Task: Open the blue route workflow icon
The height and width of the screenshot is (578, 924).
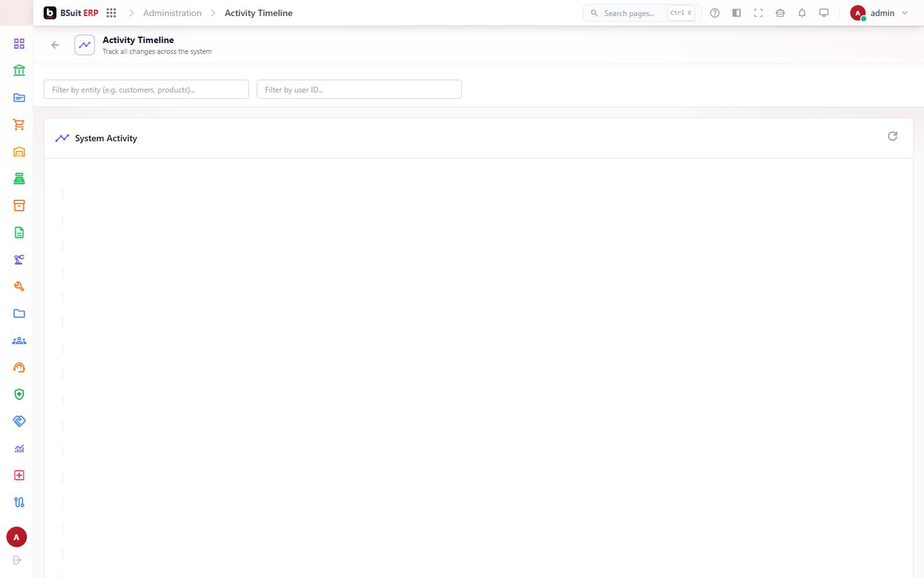Action: click(x=19, y=502)
